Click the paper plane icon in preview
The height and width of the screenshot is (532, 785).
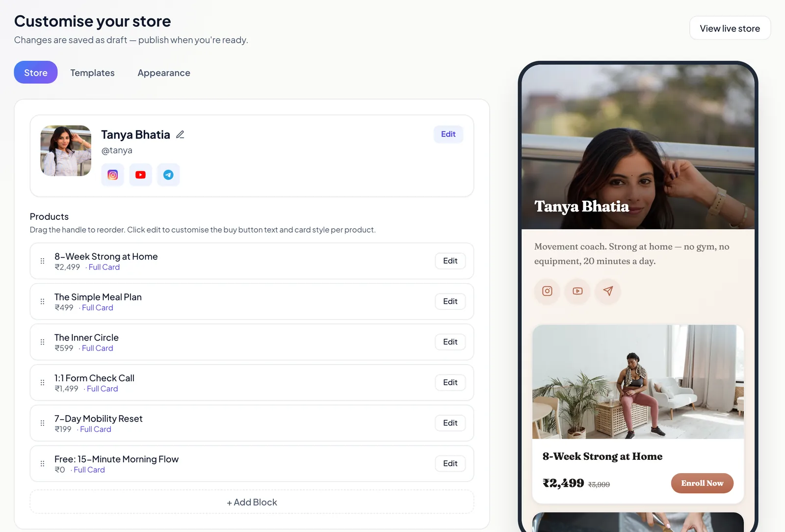(608, 291)
